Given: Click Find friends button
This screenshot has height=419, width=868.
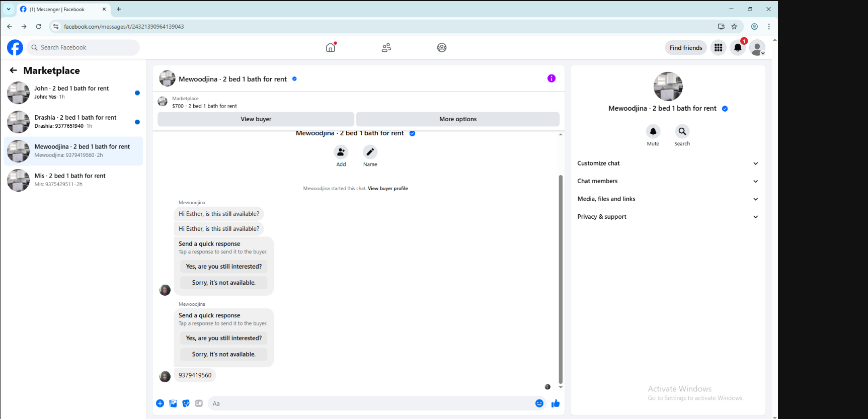Looking at the screenshot, I should click(686, 48).
